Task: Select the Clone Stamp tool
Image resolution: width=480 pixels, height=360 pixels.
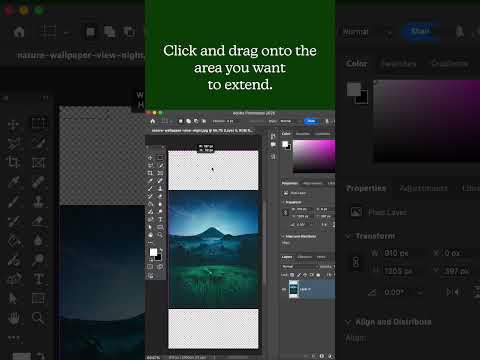Action: click(x=39, y=201)
